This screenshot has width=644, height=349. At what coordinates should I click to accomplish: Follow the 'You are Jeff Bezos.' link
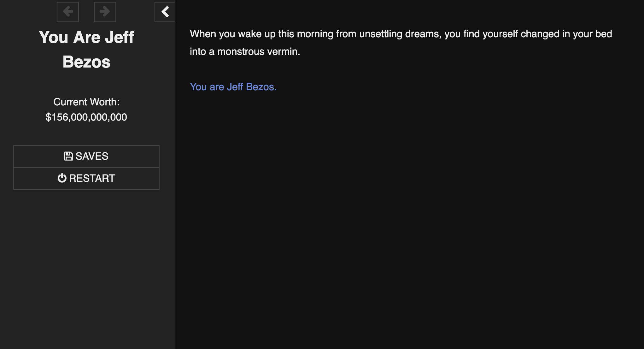[233, 87]
